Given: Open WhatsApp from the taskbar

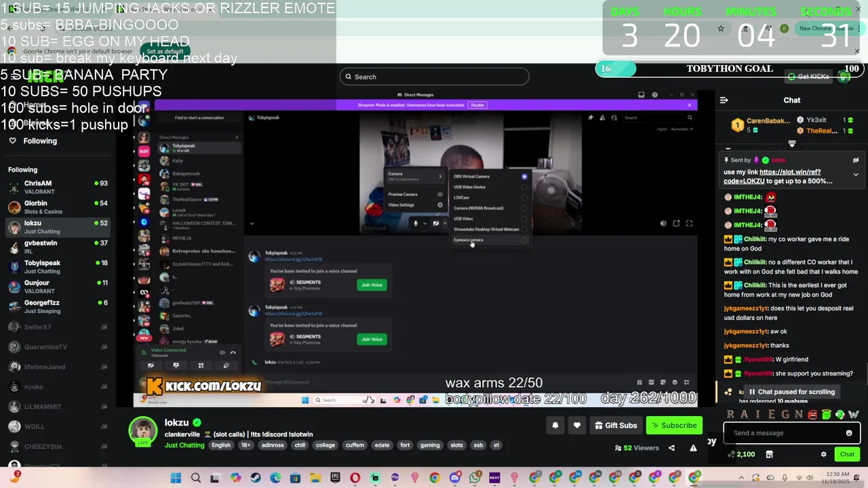Looking at the screenshot, I should point(475,478).
